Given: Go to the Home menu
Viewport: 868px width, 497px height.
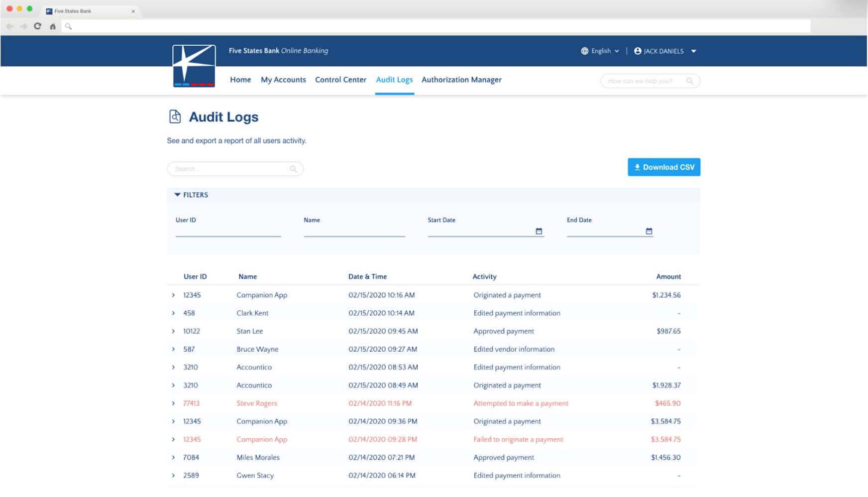Looking at the screenshot, I should (240, 80).
